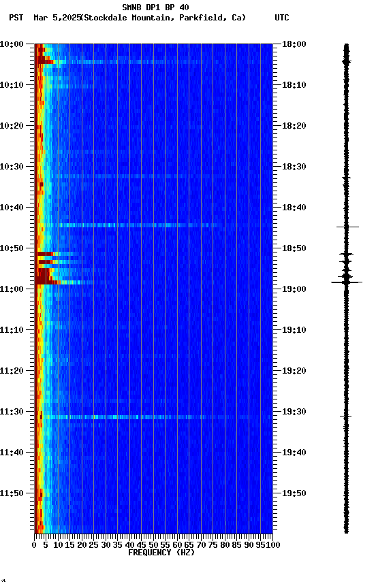Click the 19:30 UTC time label
Viewport: 376px width, 588px height.
pos(294,412)
